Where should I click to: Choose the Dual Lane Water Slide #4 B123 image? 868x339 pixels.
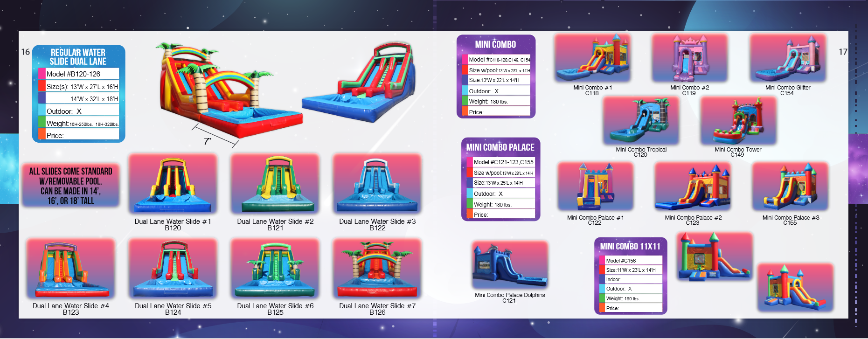coord(71,269)
